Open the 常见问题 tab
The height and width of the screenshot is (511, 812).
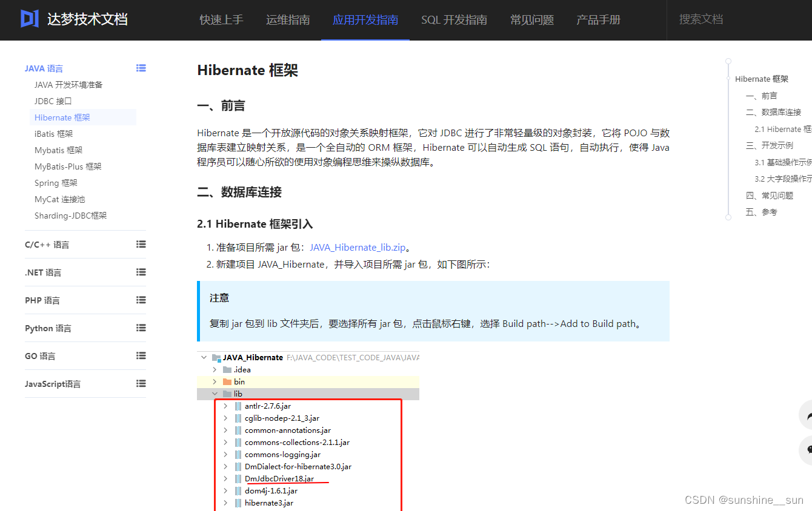tap(532, 20)
